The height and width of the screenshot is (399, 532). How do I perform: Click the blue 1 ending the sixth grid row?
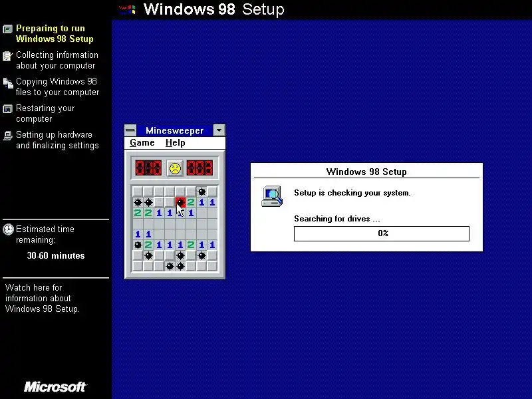(212, 245)
